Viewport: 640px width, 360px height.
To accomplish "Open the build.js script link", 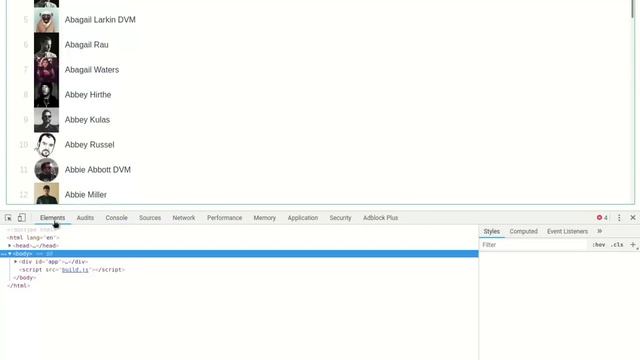I will pos(75,270).
